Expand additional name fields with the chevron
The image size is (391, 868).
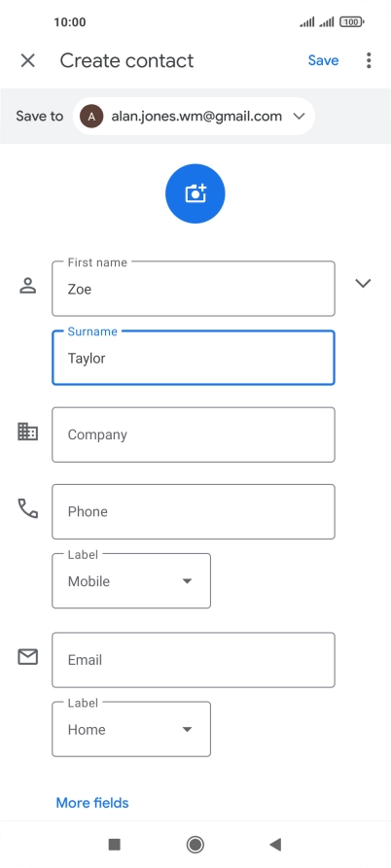[363, 284]
